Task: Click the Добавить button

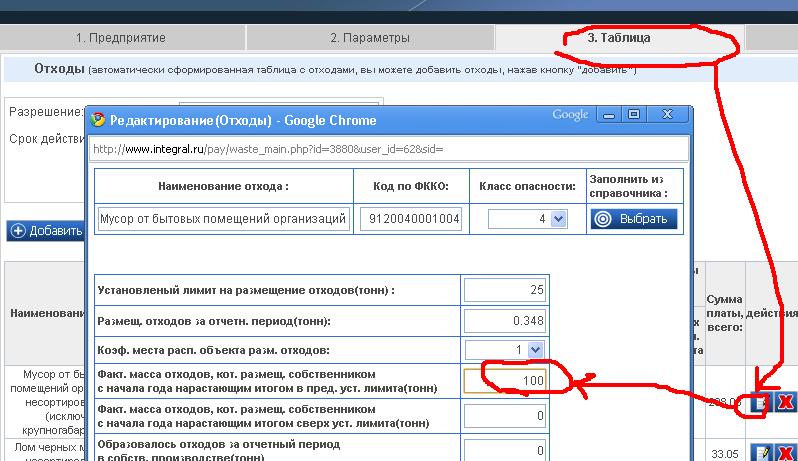Action: coord(46,231)
